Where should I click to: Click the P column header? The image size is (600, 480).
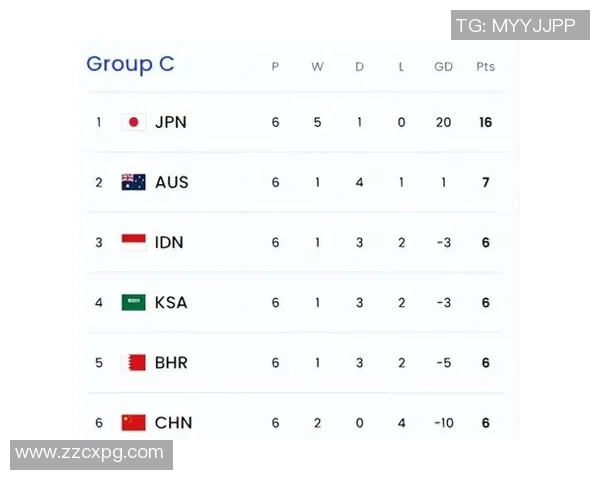click(x=275, y=67)
